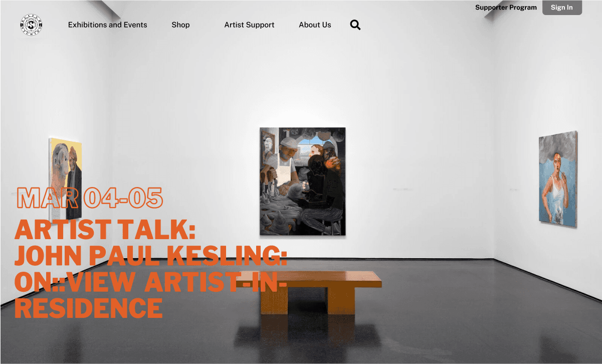
Task: Click the John Paul Kesling title line
Action: pyautogui.click(x=150, y=256)
